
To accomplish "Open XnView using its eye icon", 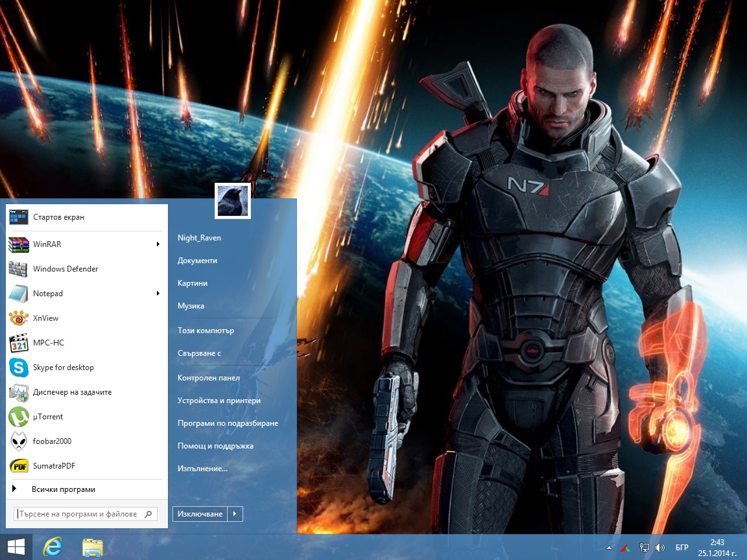I will [x=19, y=318].
